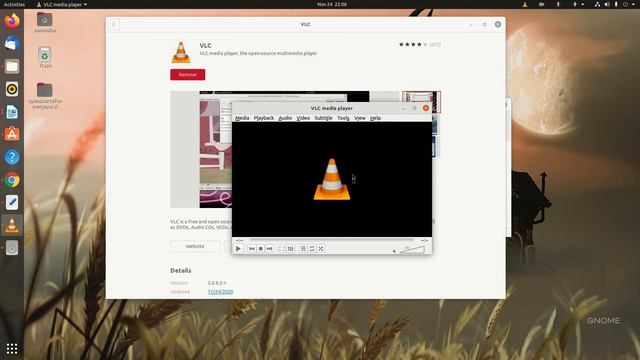Open Help from the dock

coord(12,157)
